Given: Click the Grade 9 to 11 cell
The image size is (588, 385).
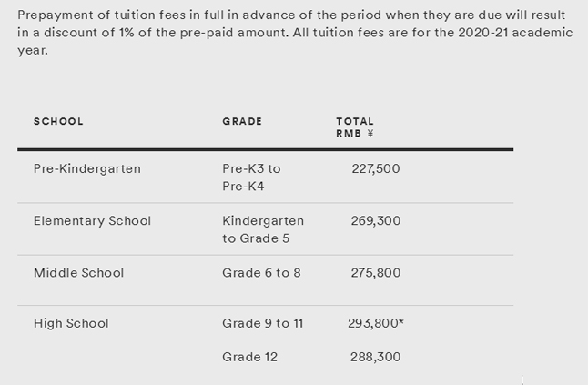Looking at the screenshot, I should 264,323.
